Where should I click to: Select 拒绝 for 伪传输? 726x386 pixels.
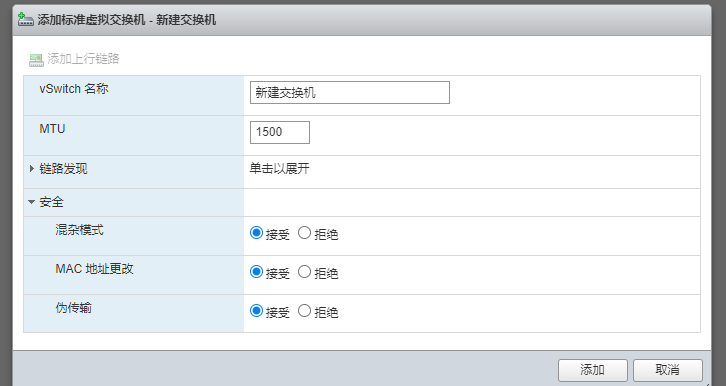(x=304, y=310)
